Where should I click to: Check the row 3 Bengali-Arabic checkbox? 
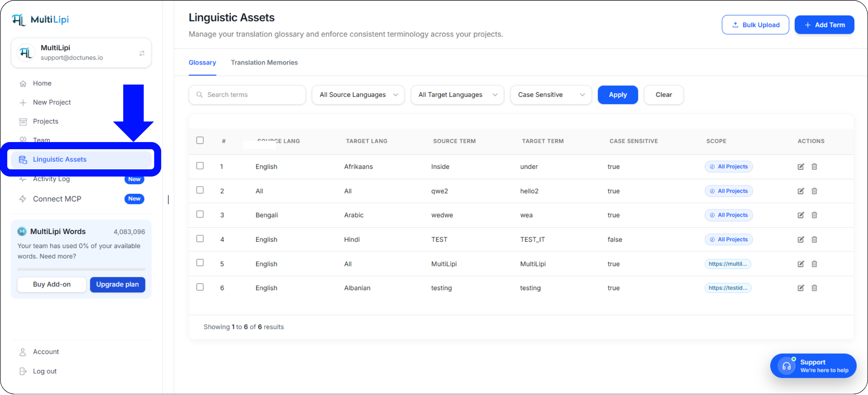click(x=200, y=214)
